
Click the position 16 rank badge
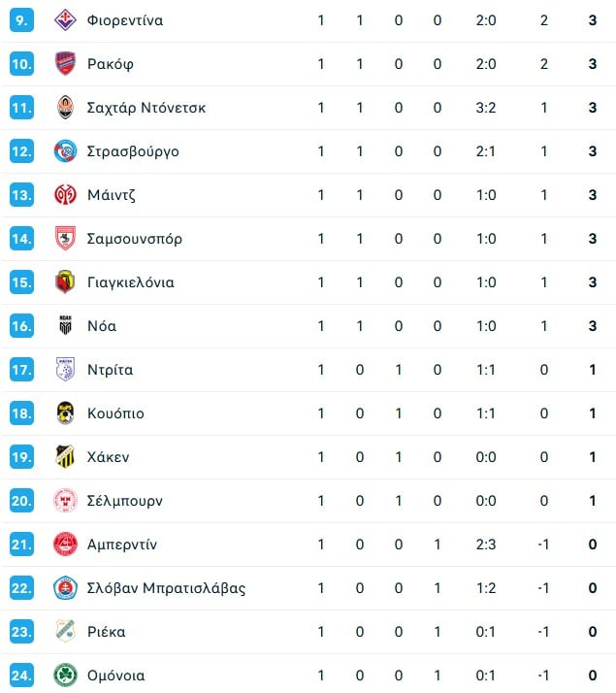(21, 326)
